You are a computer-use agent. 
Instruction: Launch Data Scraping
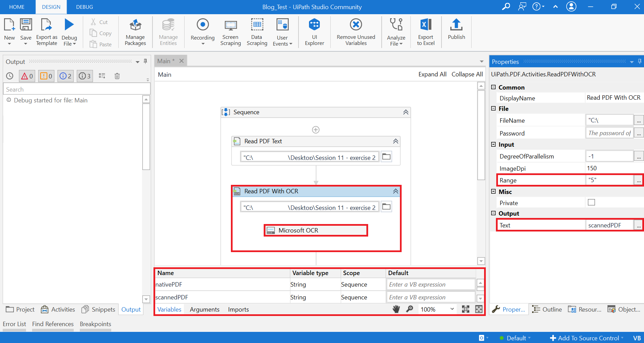(x=257, y=32)
